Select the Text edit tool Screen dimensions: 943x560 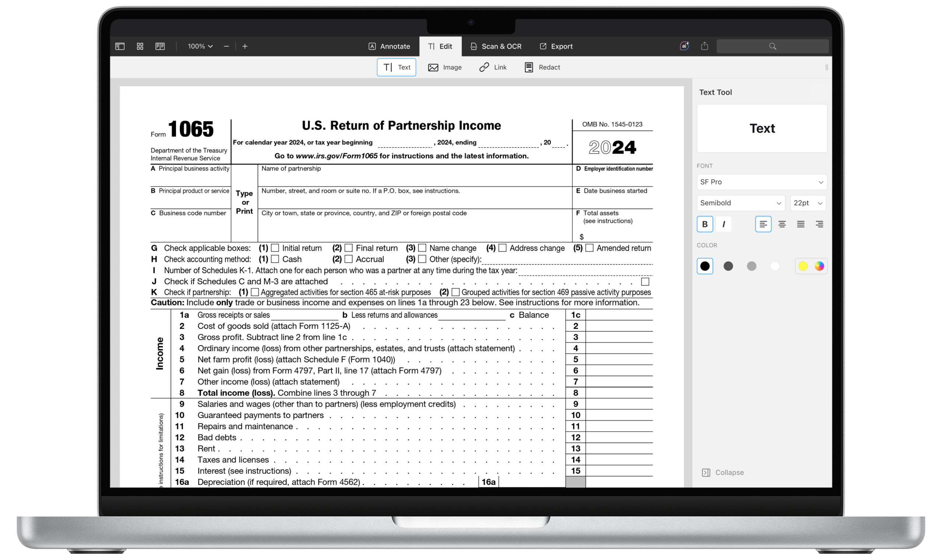pyautogui.click(x=396, y=67)
